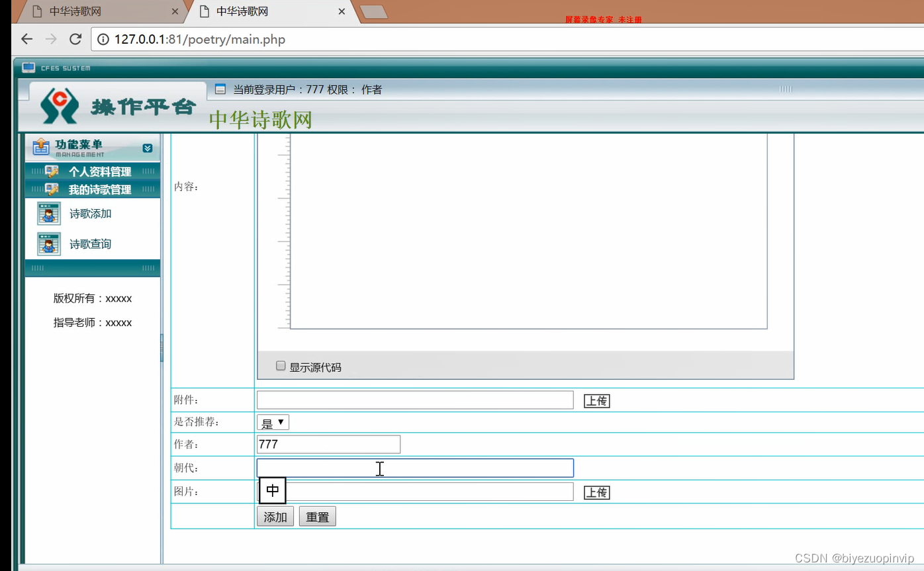This screenshot has height=571, width=924.
Task: Expand 我的诗歌管理 menu section
Action: (x=93, y=189)
